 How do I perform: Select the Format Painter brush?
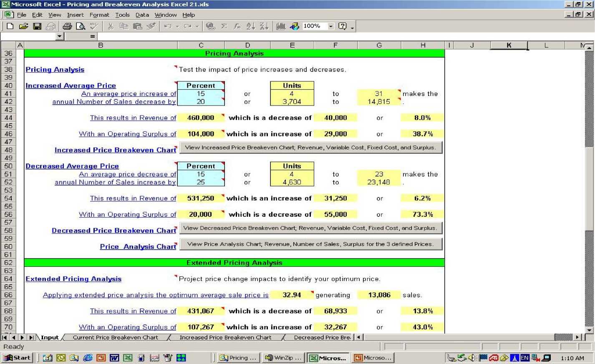[151, 26]
